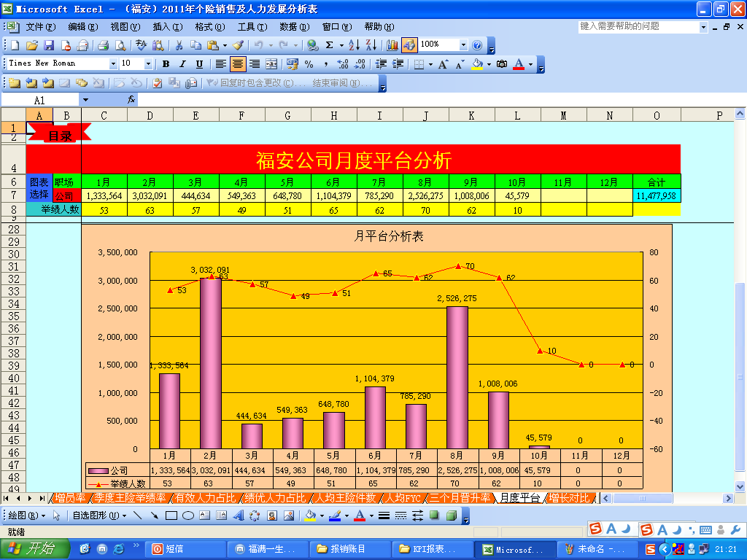Open the help question box dropdown
747x560 pixels.
(x=703, y=27)
